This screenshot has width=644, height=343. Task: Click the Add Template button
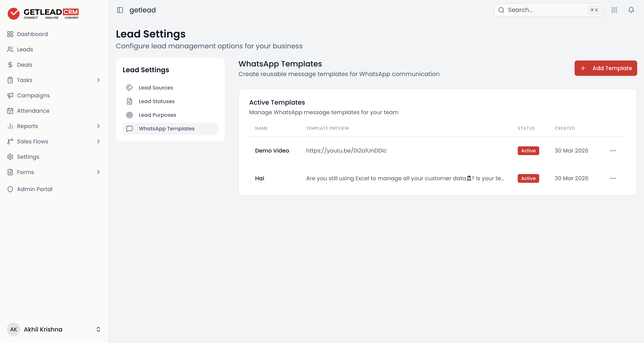click(x=605, y=68)
